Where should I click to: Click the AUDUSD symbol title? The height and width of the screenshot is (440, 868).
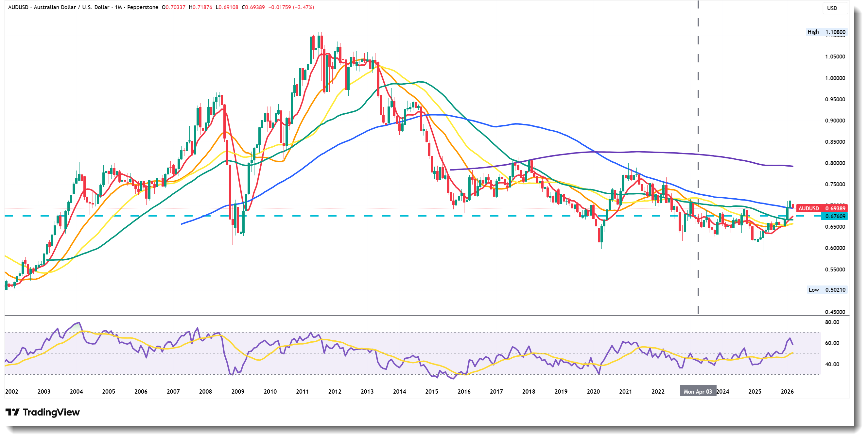18,7
